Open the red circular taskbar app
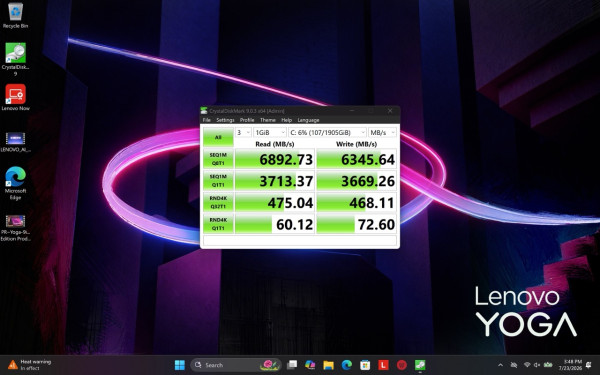 point(401,365)
